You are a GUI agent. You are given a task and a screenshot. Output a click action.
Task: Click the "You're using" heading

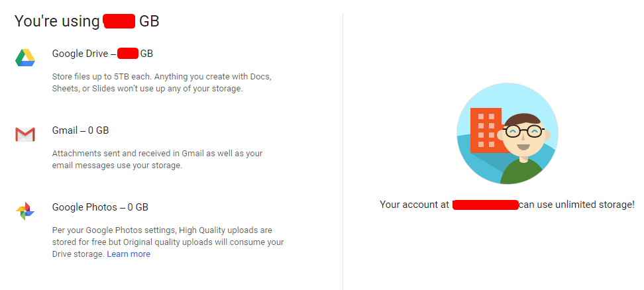coord(58,21)
